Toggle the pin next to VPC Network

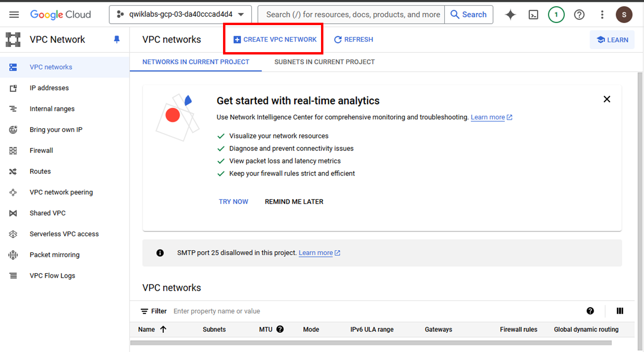tap(117, 39)
